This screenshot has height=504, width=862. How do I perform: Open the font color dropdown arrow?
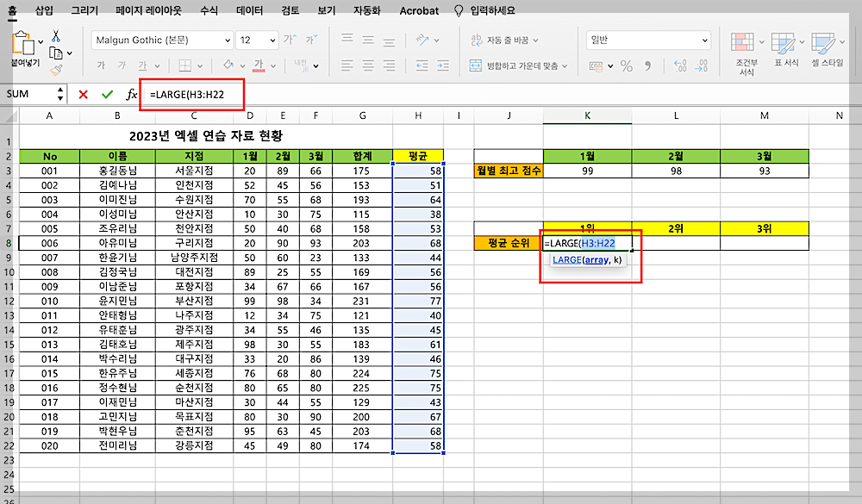pyautogui.click(x=272, y=66)
